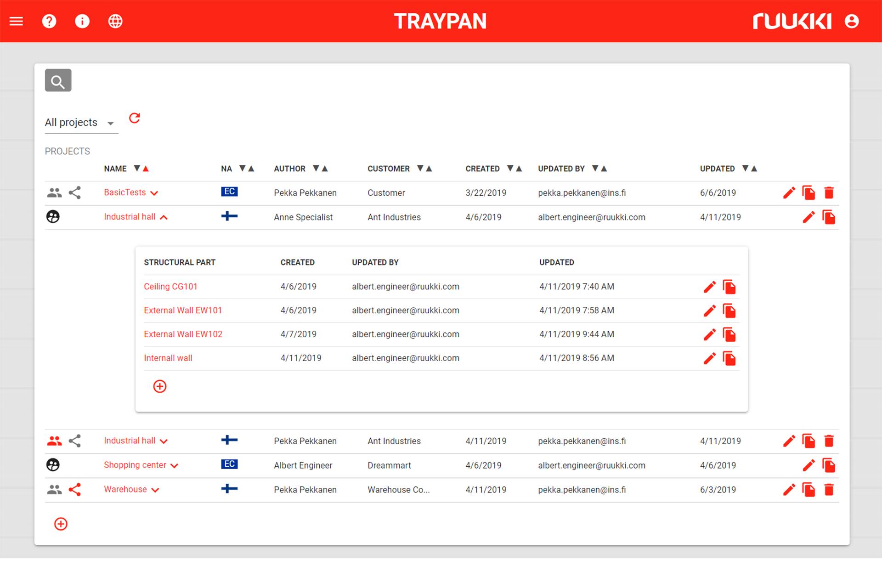The height and width of the screenshot is (588, 882).
Task: Sort NA column ascending
Action: coord(251,169)
